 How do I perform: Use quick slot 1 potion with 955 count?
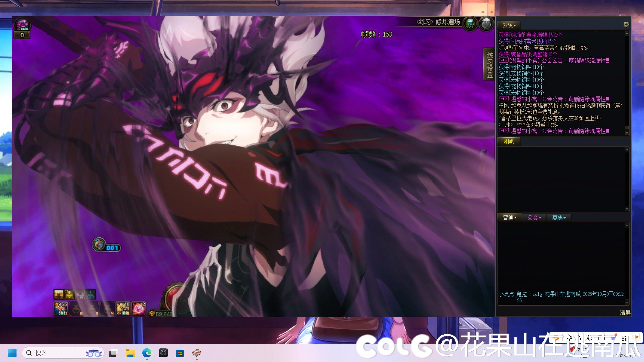[60, 308]
